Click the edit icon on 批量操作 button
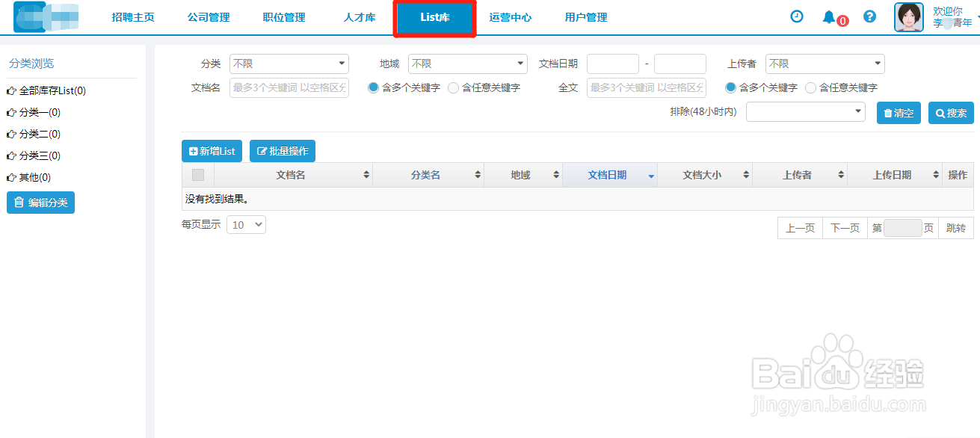Image resolution: width=980 pixels, height=438 pixels. click(262, 150)
